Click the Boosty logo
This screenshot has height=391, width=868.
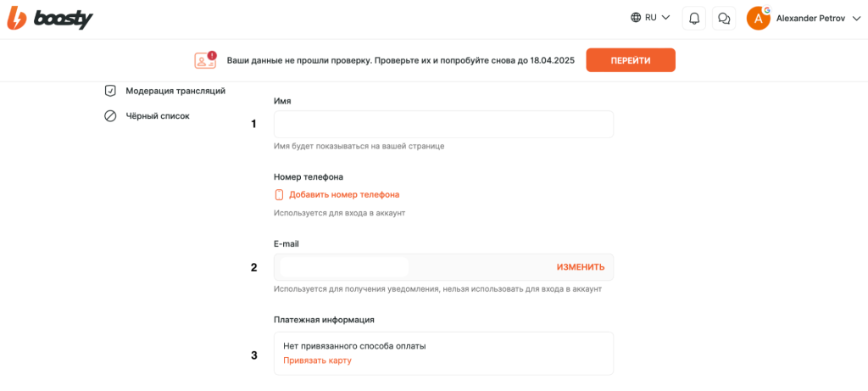[49, 18]
